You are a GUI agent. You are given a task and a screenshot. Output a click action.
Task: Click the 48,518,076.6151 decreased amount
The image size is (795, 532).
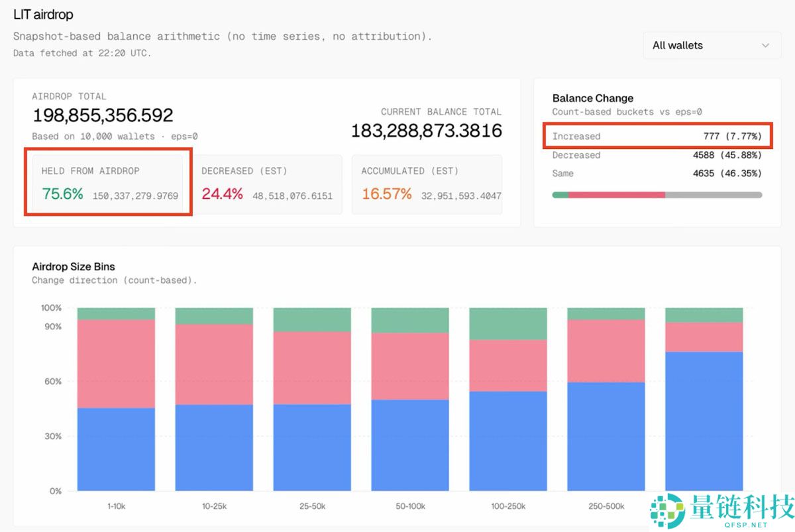(292, 196)
